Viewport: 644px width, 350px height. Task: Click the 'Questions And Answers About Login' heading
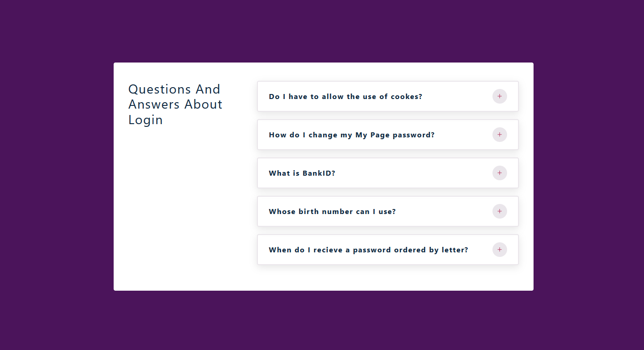[x=175, y=104]
